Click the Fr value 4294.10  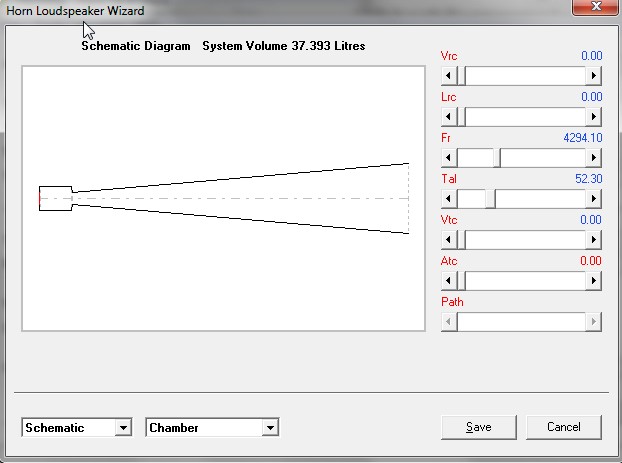[583, 138]
